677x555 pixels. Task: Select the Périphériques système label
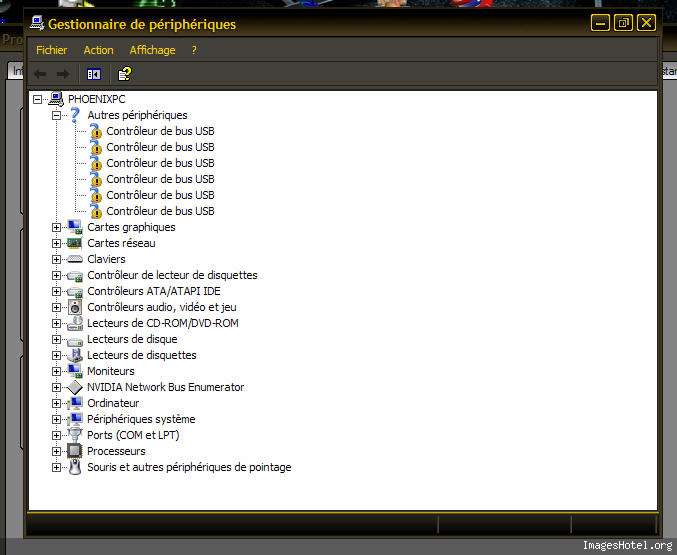[141, 419]
